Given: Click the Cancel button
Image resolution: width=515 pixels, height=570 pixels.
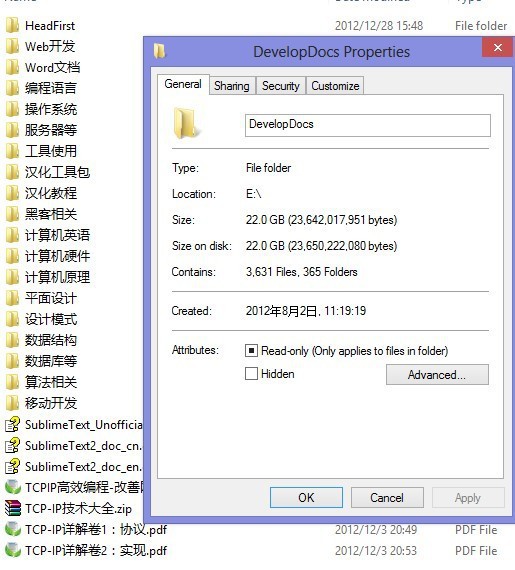Looking at the screenshot, I should (x=387, y=498).
